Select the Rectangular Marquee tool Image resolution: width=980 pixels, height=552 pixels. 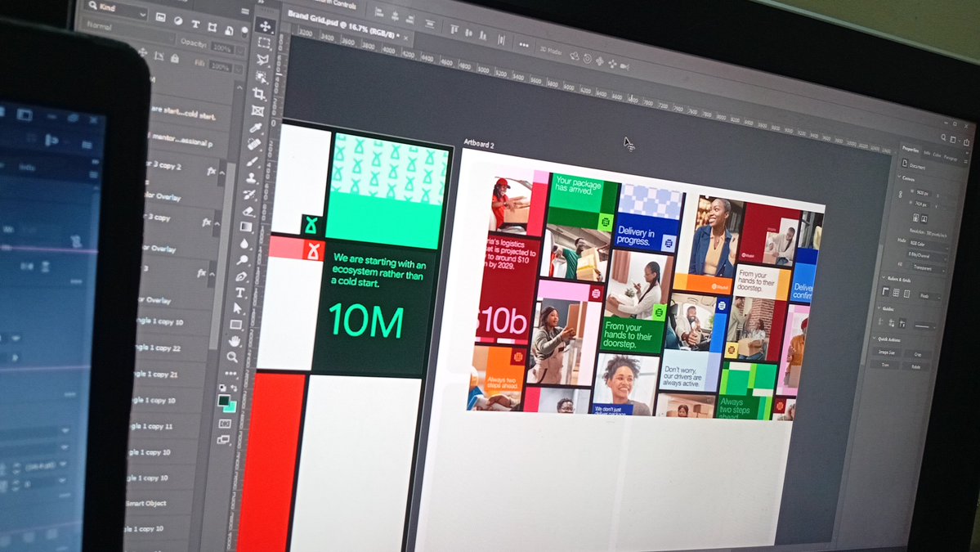(264, 43)
